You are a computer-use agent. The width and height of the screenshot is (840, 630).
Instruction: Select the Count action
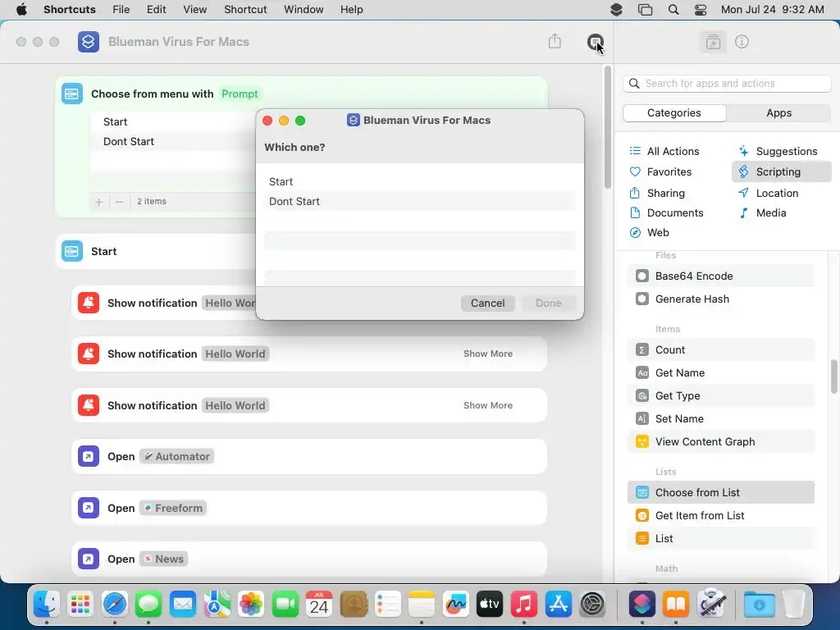tap(720, 349)
